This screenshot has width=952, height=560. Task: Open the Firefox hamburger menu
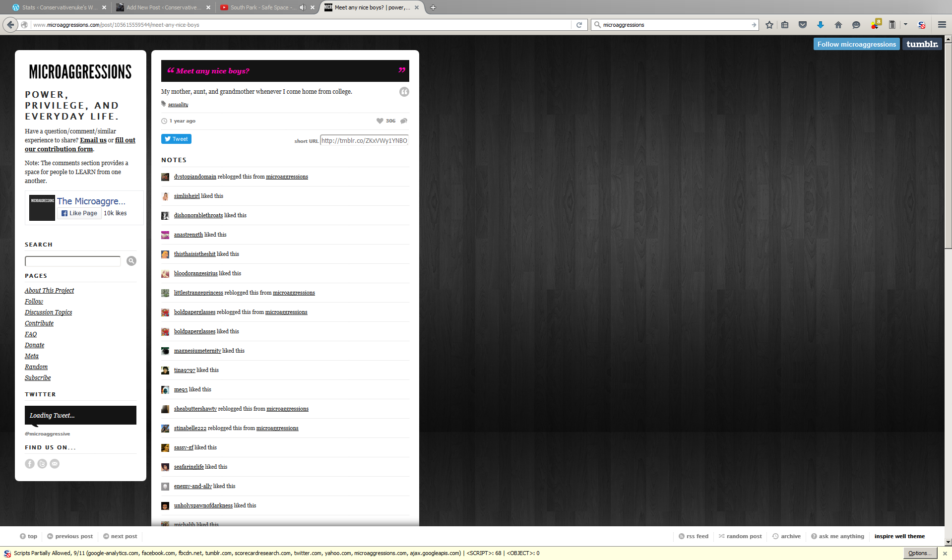(x=942, y=25)
